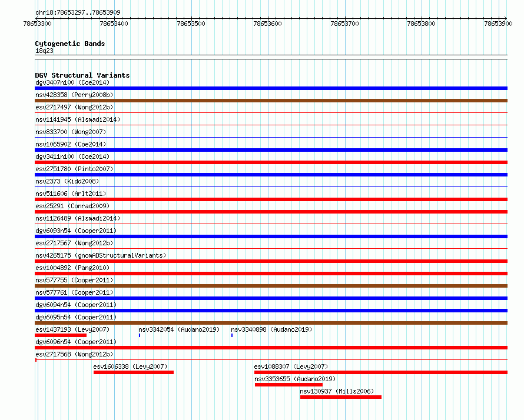Click ruler position 78653600
The image size is (524, 420).
point(268,24)
